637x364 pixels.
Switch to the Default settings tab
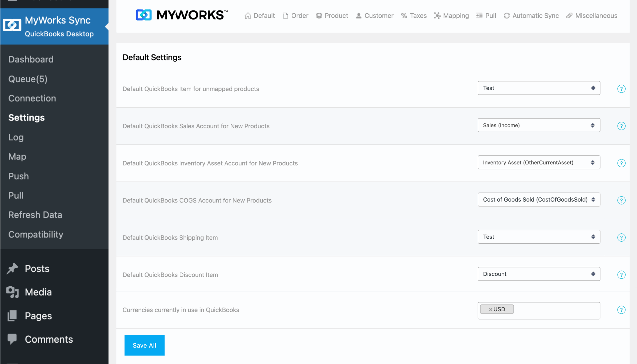(x=259, y=15)
